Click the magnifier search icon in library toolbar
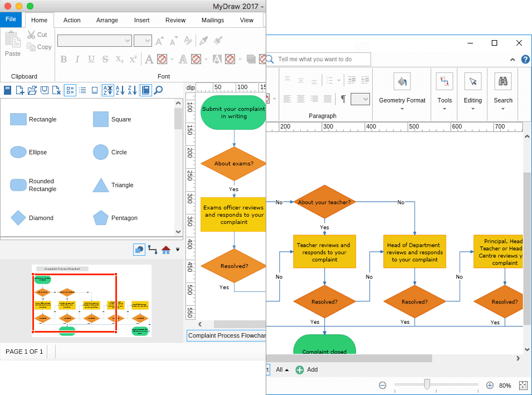This screenshot has width=532, height=395. coord(158,90)
